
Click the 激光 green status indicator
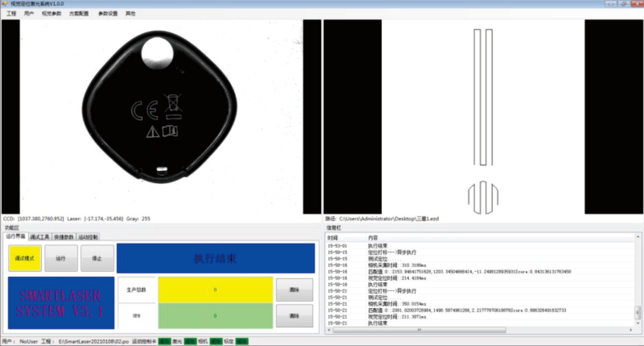[x=190, y=341]
